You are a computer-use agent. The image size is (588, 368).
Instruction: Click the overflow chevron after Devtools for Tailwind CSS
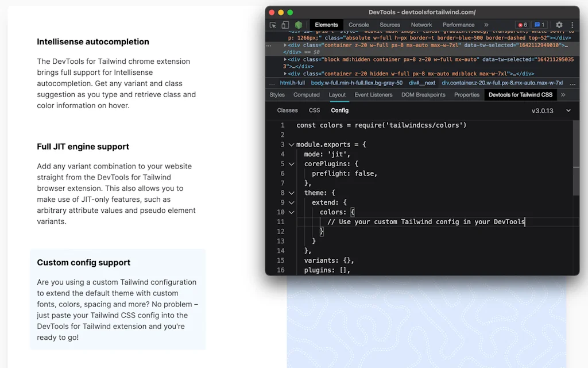tap(563, 94)
